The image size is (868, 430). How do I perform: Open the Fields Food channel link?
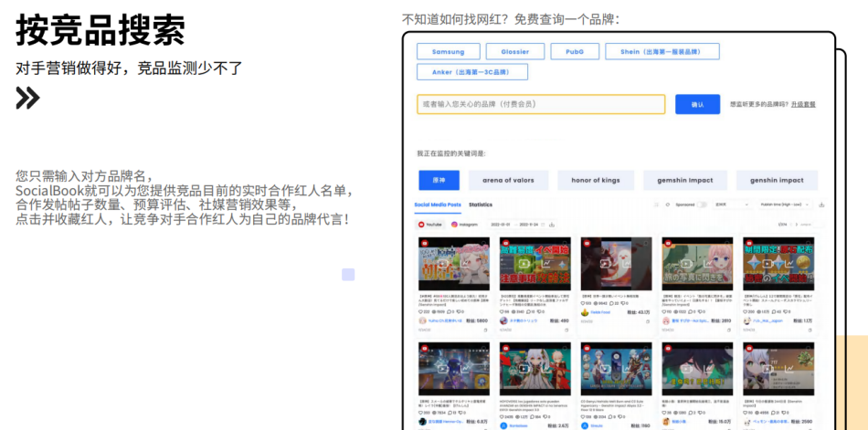point(602,312)
